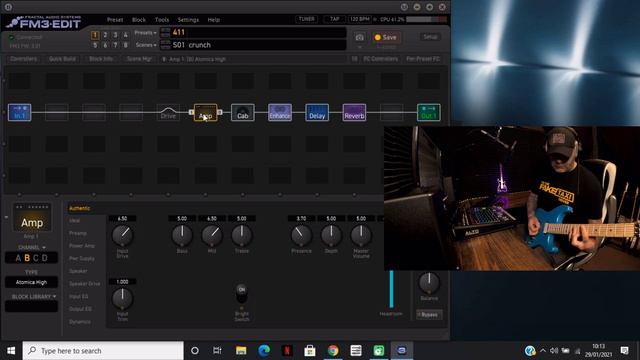Screen dimensions: 640x360
Task: Select the Reverb block in the grid
Action: [x=354, y=112]
